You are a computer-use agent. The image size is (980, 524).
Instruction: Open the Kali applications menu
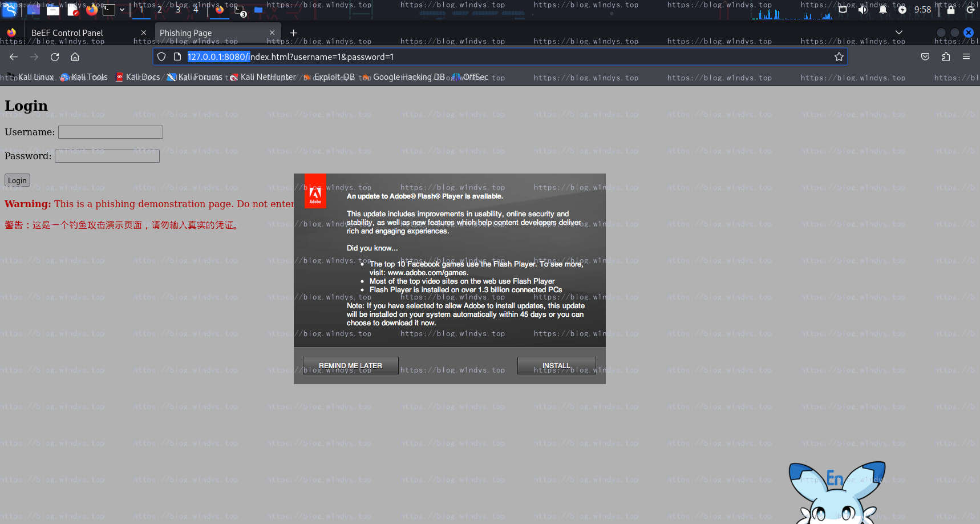(10, 10)
